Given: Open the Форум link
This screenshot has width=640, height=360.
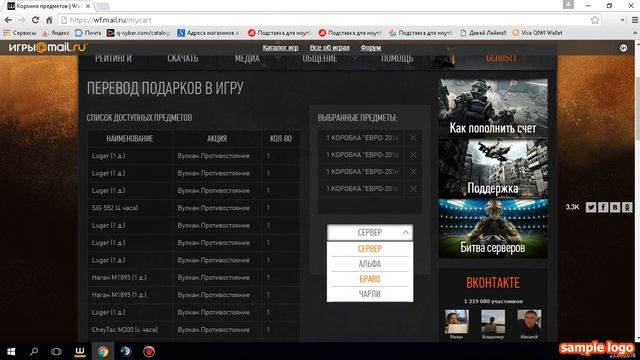Looking at the screenshot, I should (371, 48).
